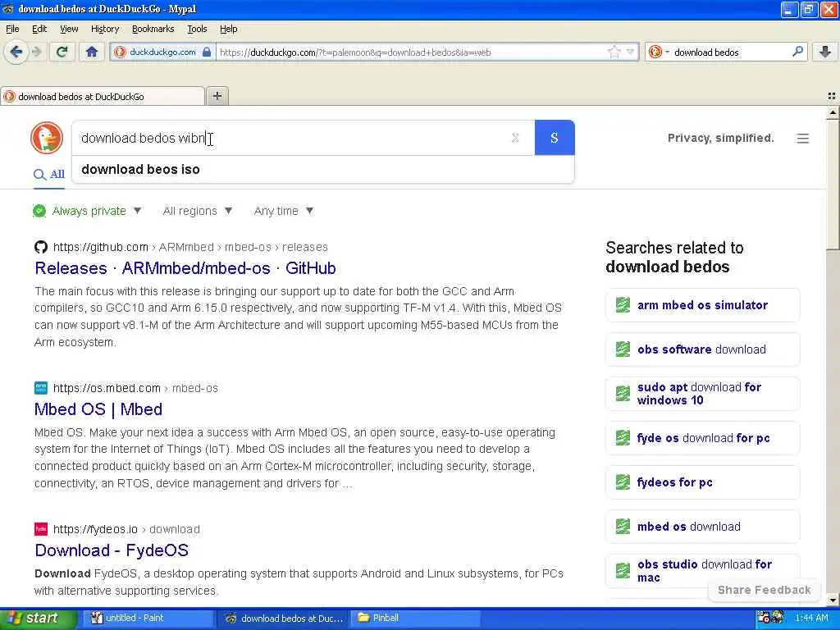Screen dimensions: 840x630
Task: Open the Windows Start button
Action: pyautogui.click(x=38, y=619)
